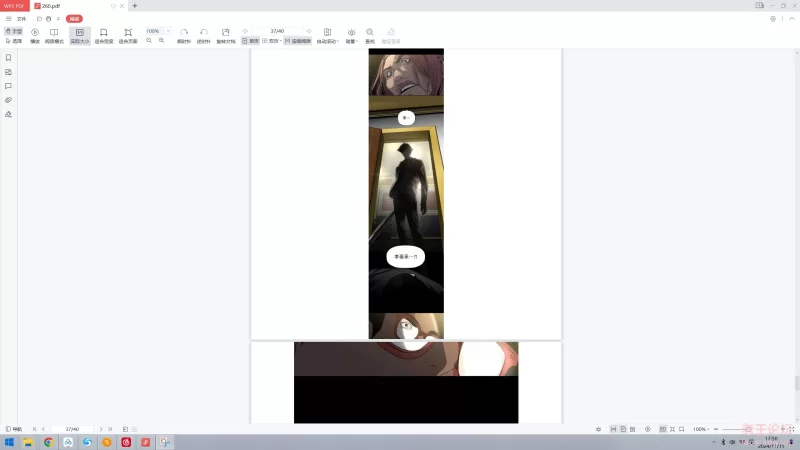Click the eye-protection icon in status bar
The height and width of the screenshot is (450, 800).
coord(598,429)
